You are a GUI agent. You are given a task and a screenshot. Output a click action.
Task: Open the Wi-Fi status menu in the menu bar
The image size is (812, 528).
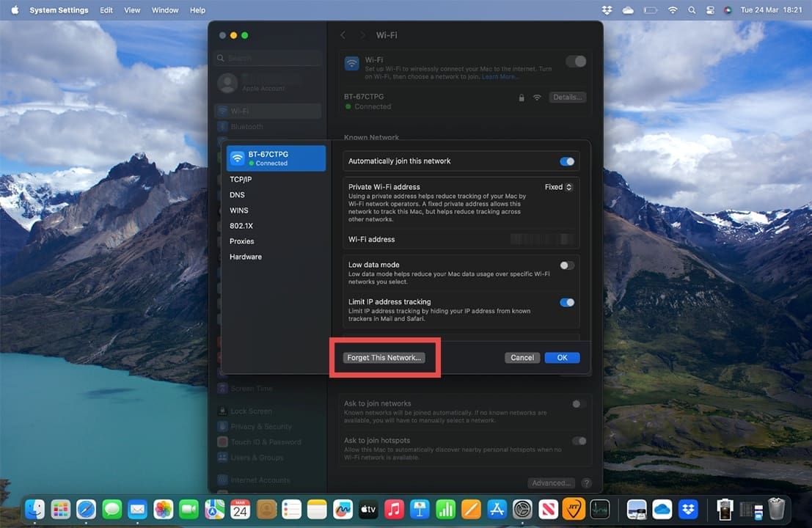point(673,10)
